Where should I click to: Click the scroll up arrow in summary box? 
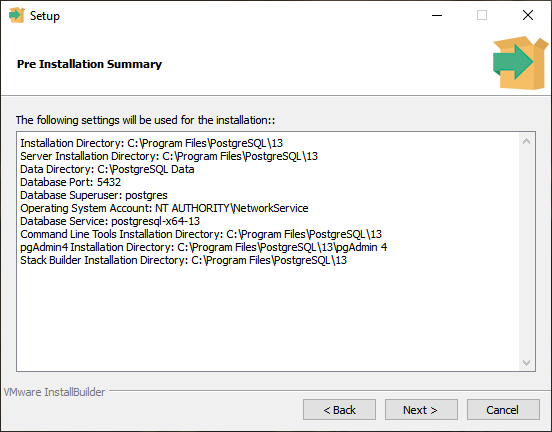point(526,142)
